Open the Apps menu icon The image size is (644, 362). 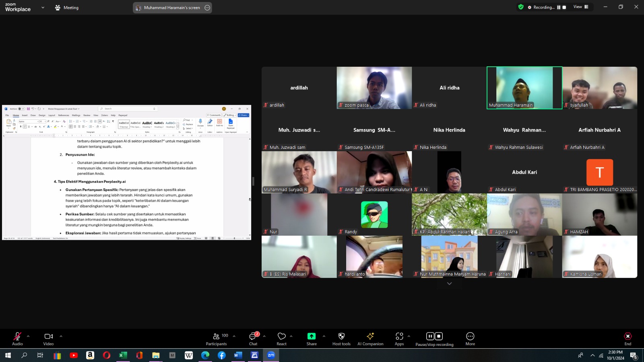click(x=399, y=339)
